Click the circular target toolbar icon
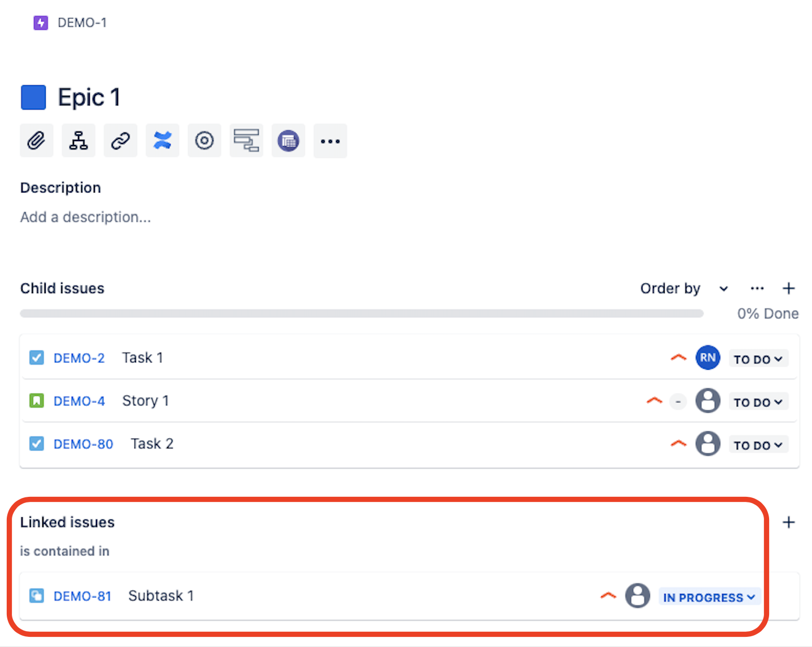The height and width of the screenshot is (647, 812). click(x=204, y=141)
